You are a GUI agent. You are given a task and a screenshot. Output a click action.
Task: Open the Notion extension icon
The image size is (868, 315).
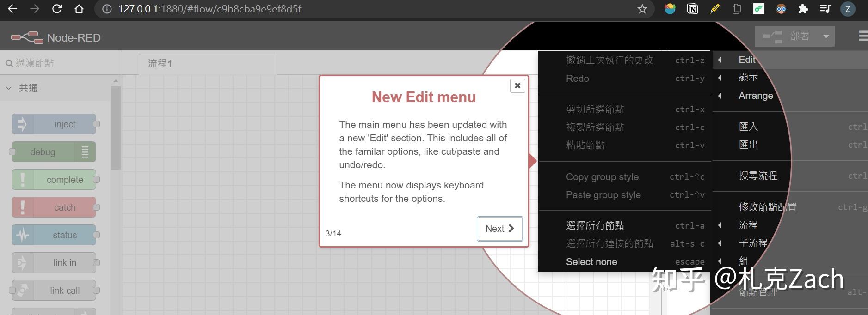[692, 9]
